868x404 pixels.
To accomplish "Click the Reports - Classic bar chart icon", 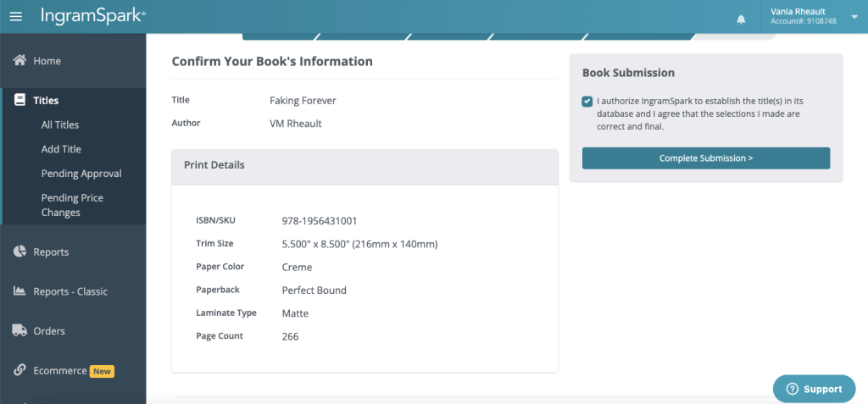I will click(19, 291).
